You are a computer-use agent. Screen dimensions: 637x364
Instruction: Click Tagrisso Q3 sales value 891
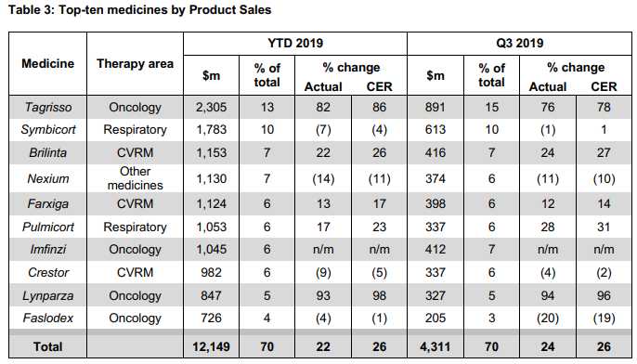click(435, 108)
